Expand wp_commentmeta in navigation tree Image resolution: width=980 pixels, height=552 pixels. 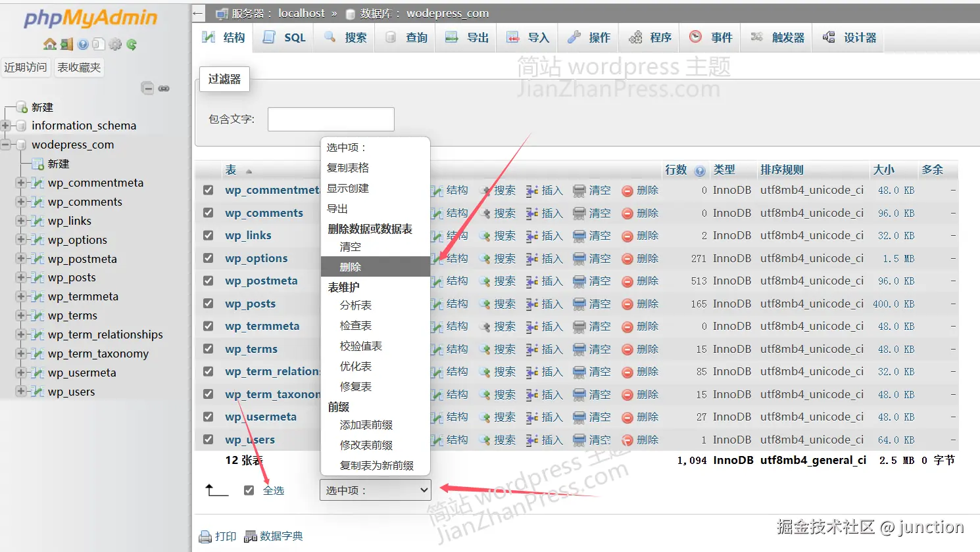(x=21, y=183)
